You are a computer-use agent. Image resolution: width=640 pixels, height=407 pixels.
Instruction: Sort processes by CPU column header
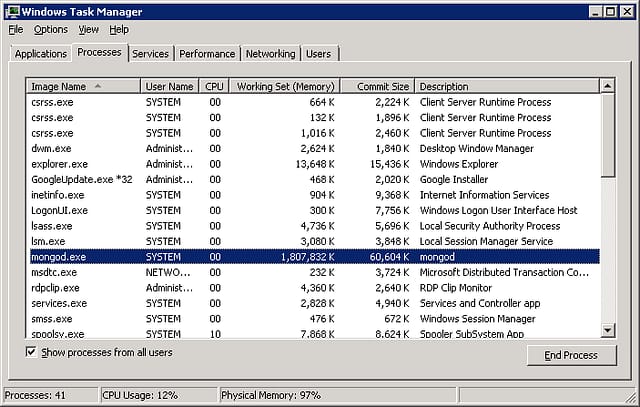(214, 87)
